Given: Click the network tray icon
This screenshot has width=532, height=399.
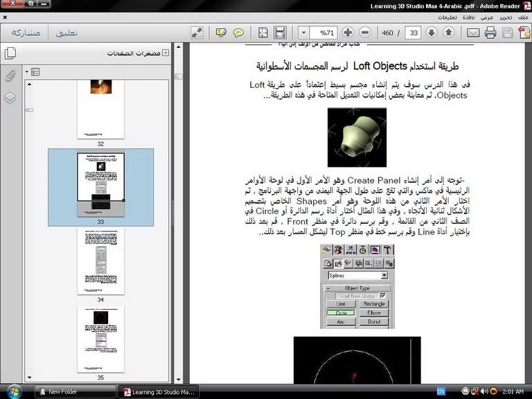Looking at the screenshot, I should pos(475,391).
